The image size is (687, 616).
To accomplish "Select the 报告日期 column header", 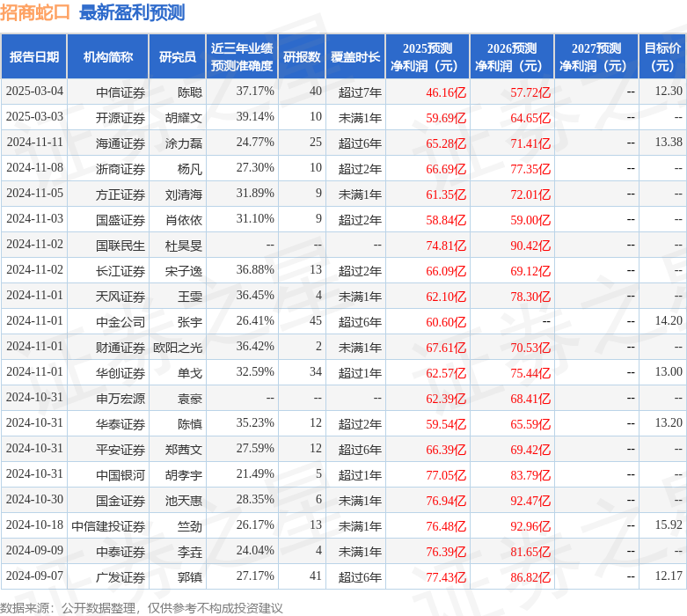I will point(34,56).
